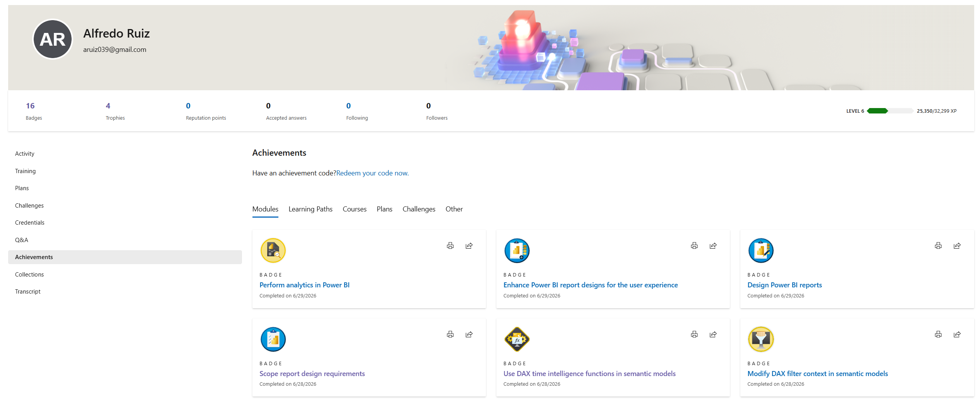Viewport: 980px width, 402px height.
Task: Print the Scope report design requirements badge
Action: [450, 334]
